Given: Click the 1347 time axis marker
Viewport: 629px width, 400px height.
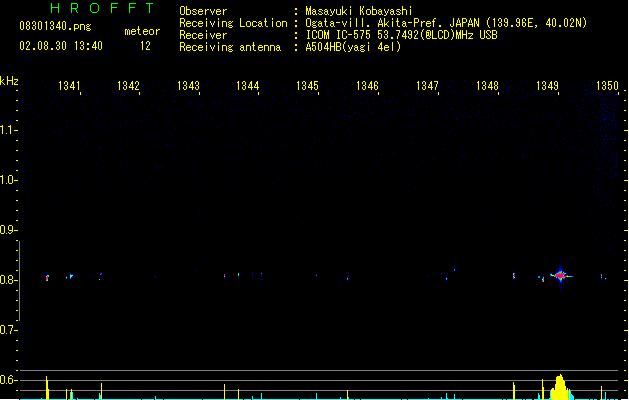Looking at the screenshot, I should (x=427, y=86).
